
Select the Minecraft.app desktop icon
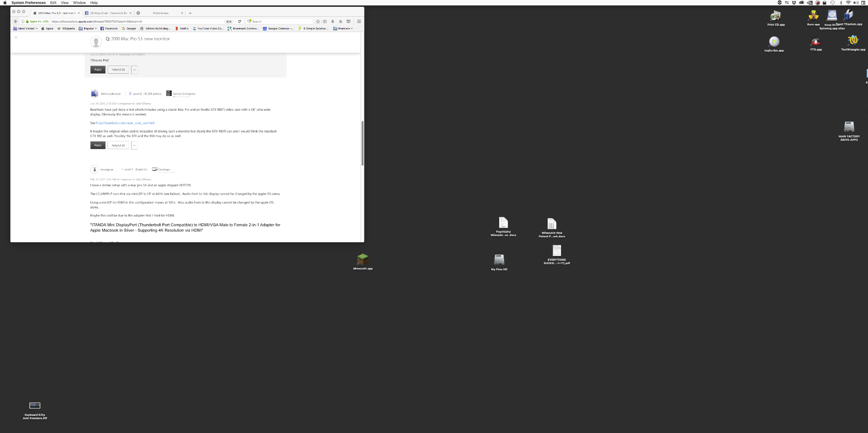(x=363, y=262)
